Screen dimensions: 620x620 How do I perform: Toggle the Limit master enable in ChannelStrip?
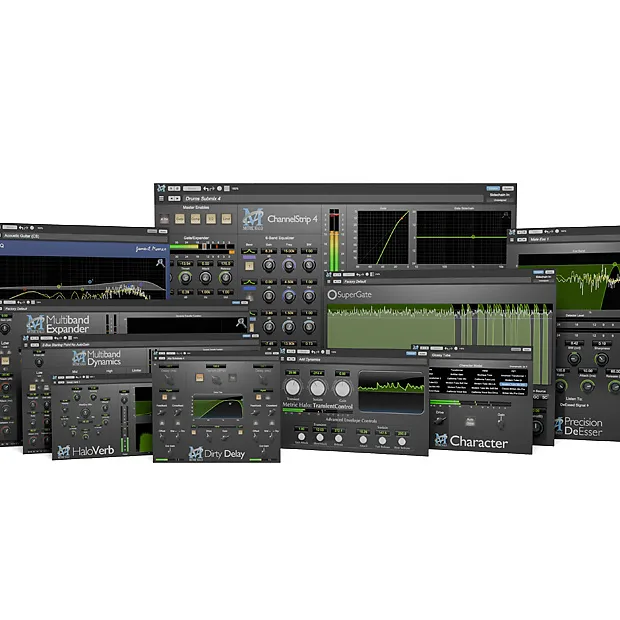tap(226, 219)
